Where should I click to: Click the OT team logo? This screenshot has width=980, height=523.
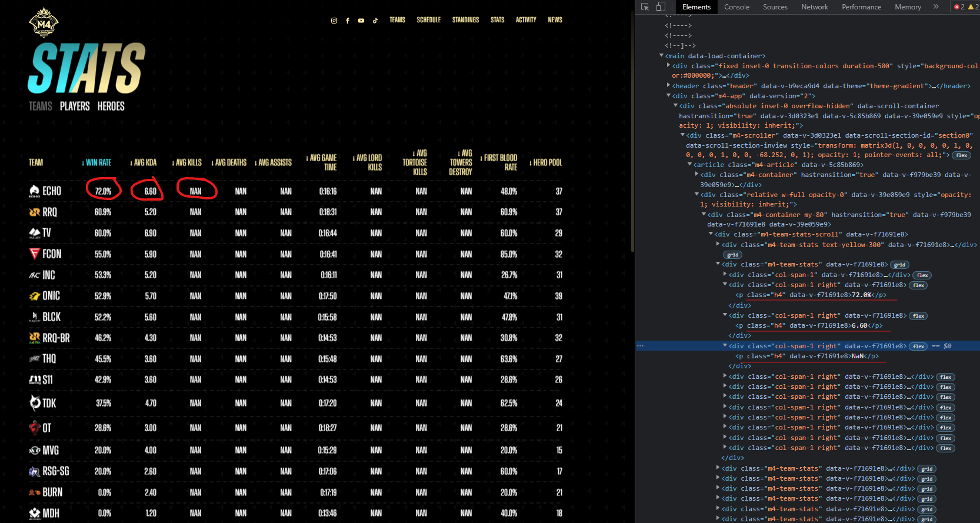tap(35, 427)
